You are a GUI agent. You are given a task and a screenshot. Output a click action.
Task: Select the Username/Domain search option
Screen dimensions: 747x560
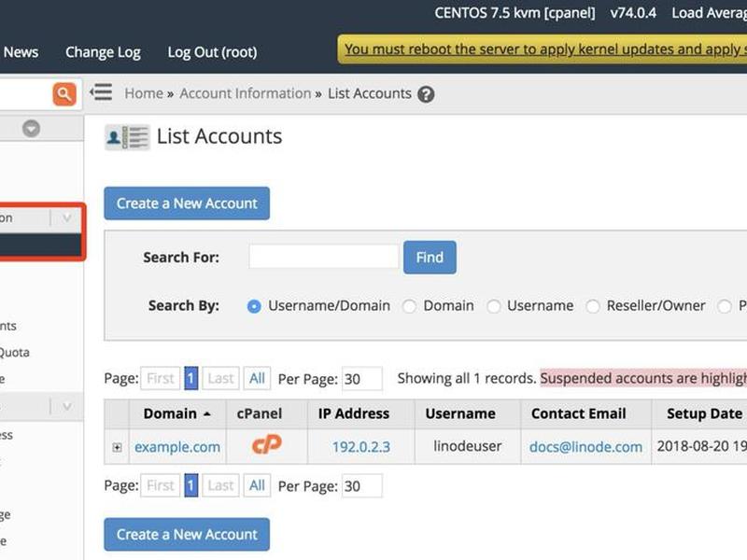click(254, 306)
